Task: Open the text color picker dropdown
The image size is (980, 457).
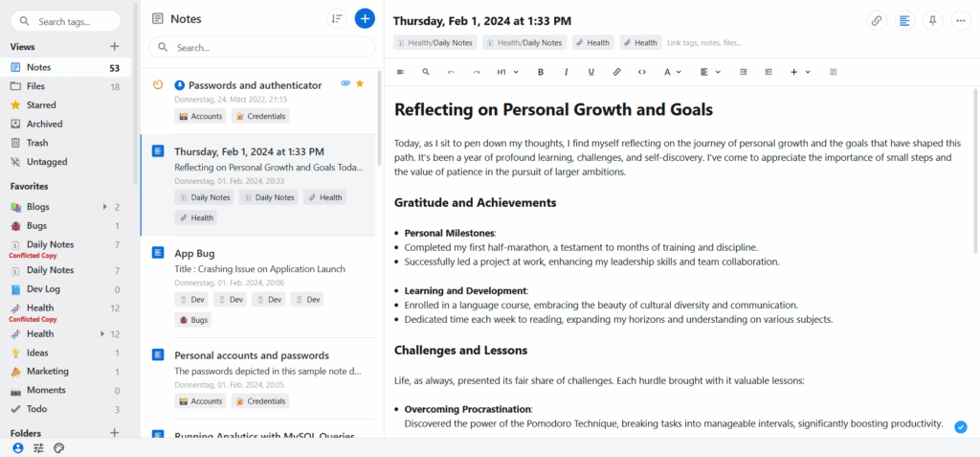Action: [673, 72]
